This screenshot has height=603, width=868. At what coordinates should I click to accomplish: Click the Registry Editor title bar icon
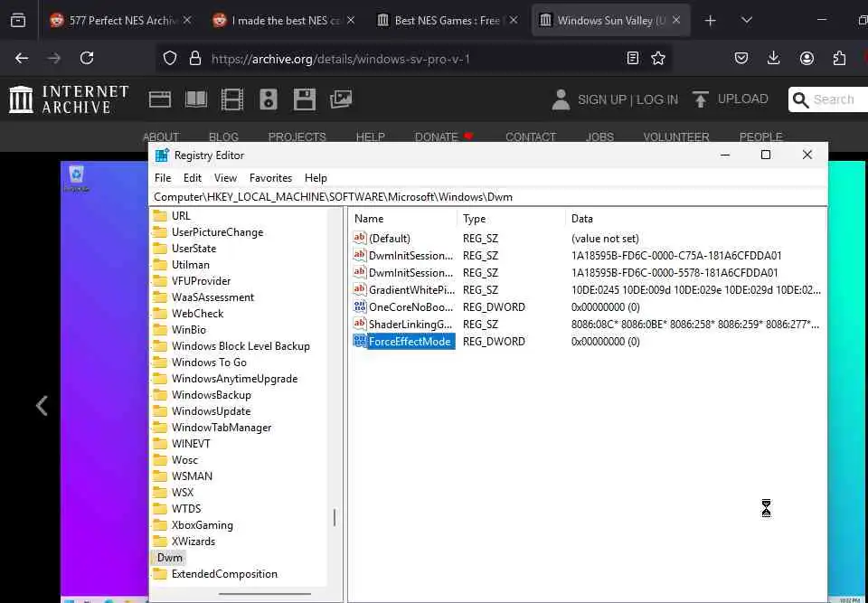(162, 155)
